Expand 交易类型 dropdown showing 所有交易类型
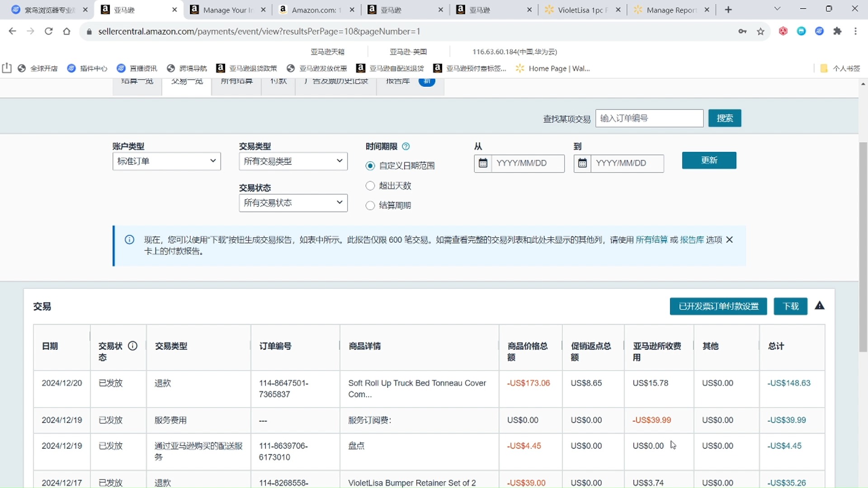Screen dimensions: 868x488 coord(293,161)
